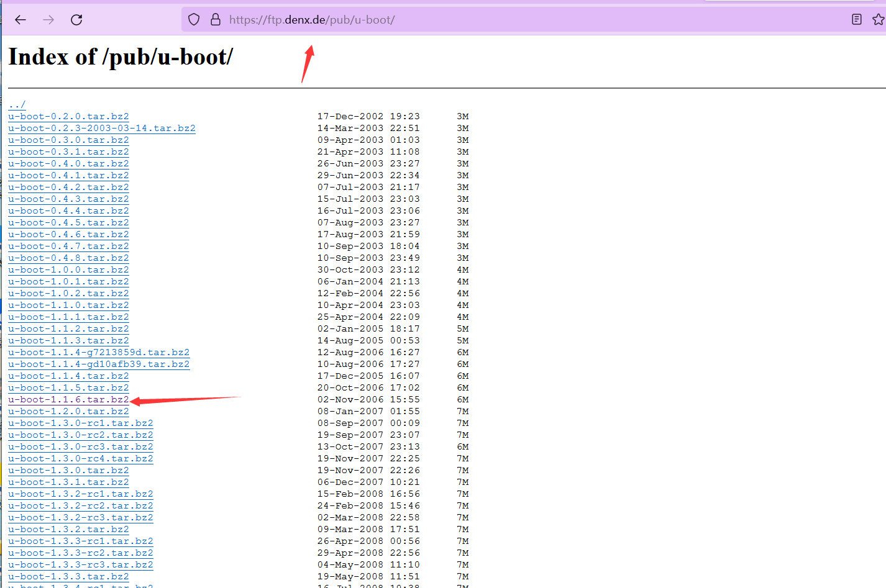
Task: Open u-boot-1.2.0.tar.bz2
Action: [68, 411]
